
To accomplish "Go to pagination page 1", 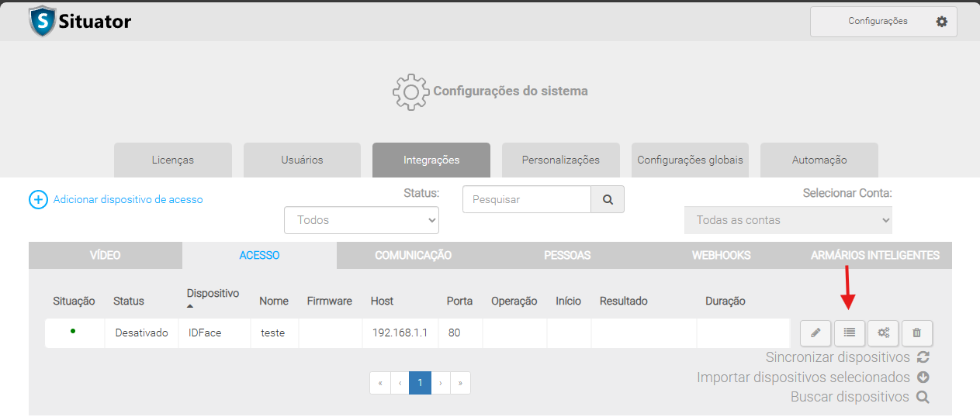I will click(x=420, y=383).
